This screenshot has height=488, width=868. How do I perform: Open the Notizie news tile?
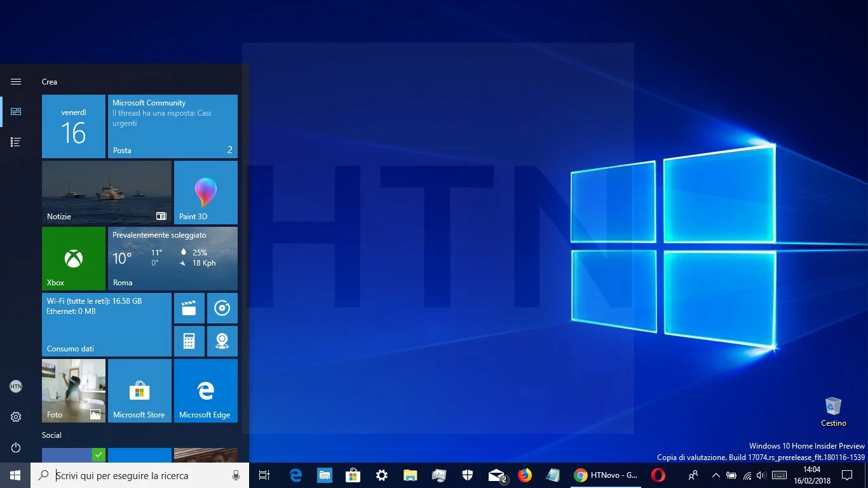[107, 193]
